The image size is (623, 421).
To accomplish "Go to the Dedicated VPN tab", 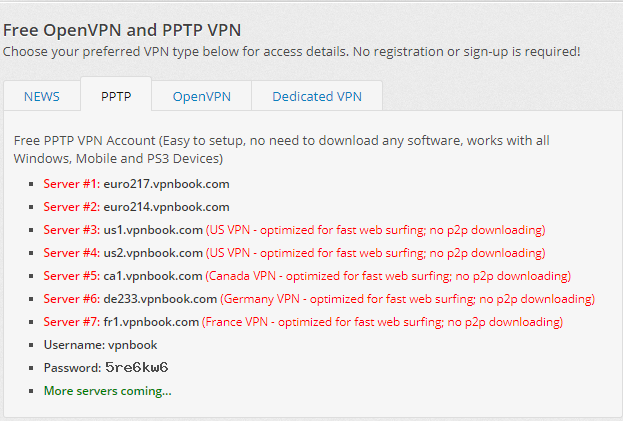I will [x=315, y=97].
